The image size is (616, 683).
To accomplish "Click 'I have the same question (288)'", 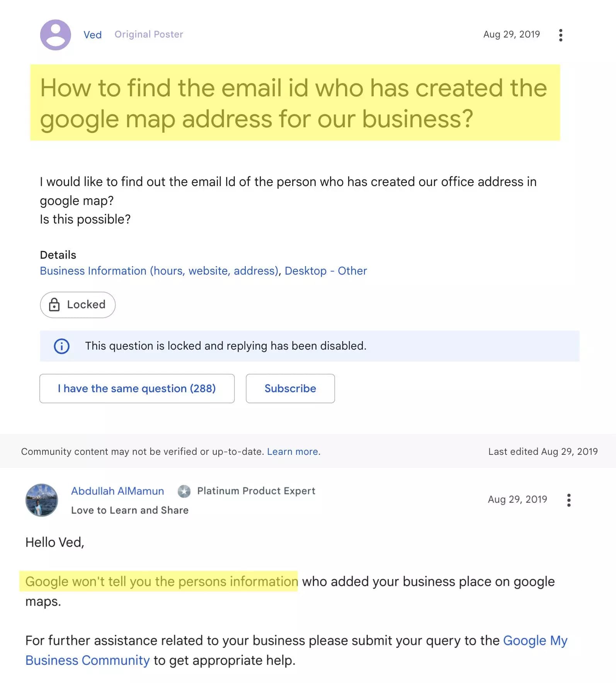I will pos(137,388).
